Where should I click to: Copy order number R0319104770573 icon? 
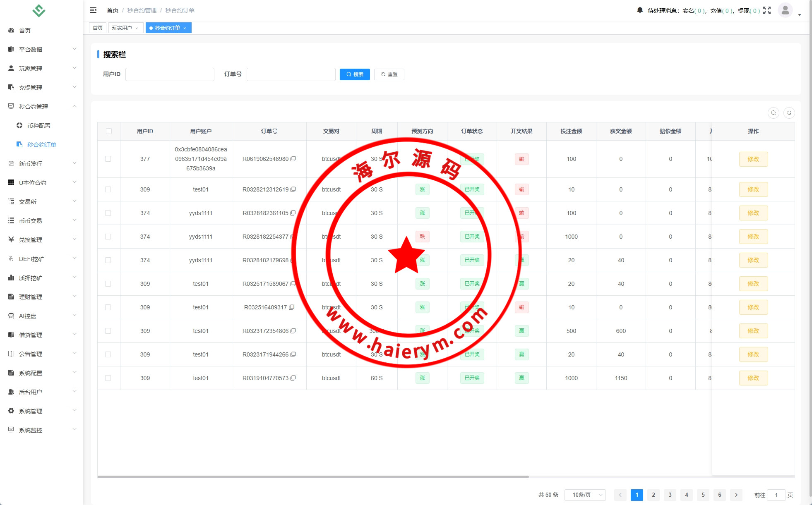[293, 378]
